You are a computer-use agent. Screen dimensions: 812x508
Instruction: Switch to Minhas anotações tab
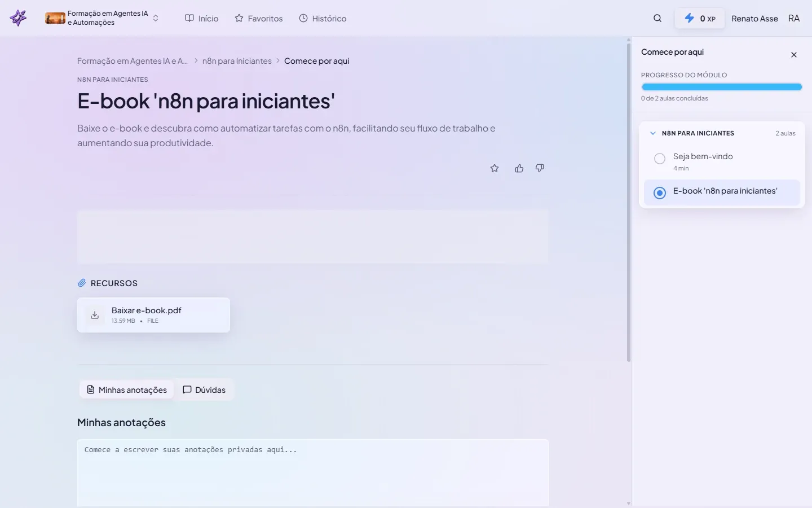tap(127, 390)
